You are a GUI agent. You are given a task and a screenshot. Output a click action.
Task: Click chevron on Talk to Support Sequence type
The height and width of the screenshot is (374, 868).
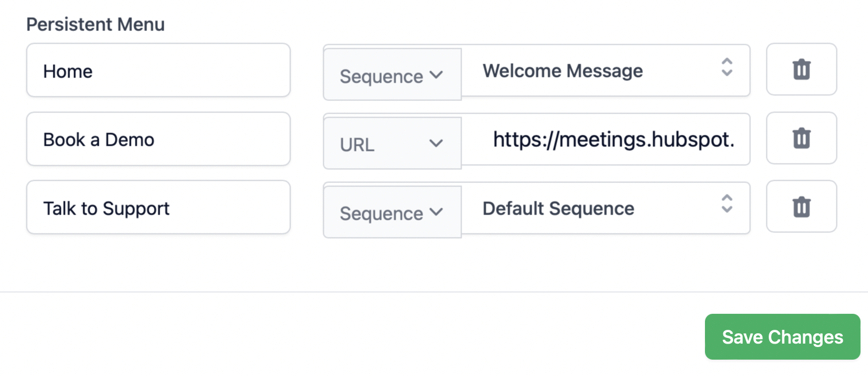(436, 212)
